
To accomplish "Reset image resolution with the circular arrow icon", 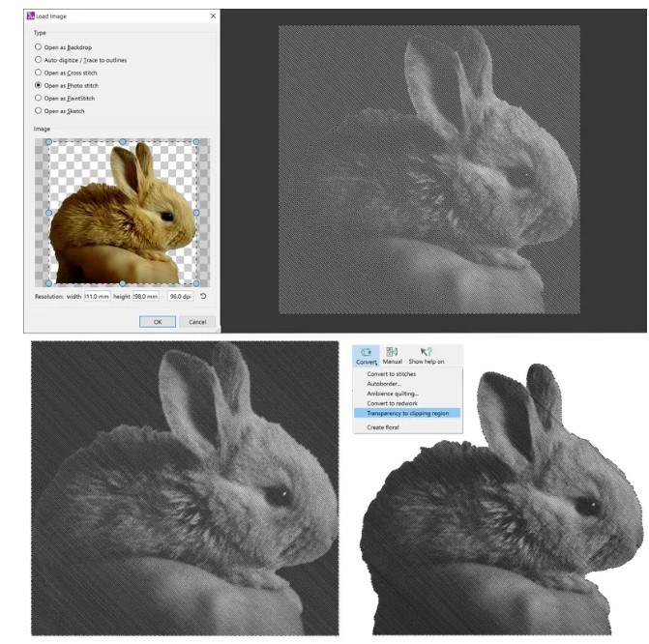I will coord(204,296).
